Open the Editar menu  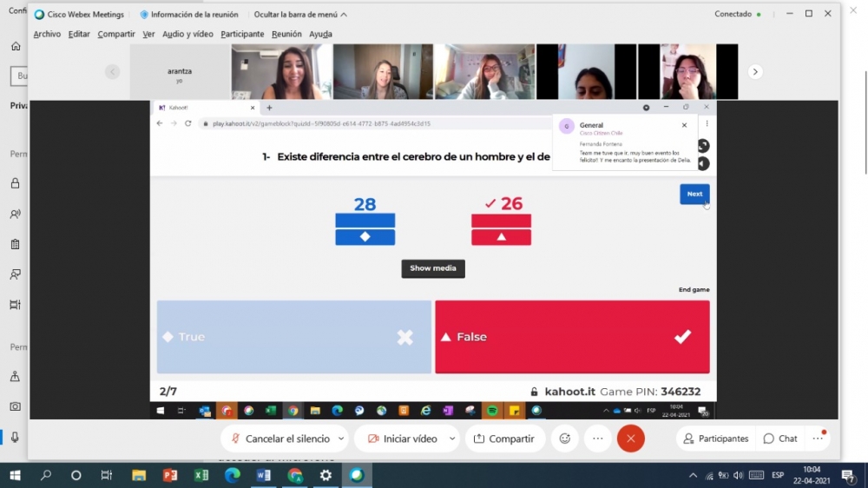coord(79,34)
